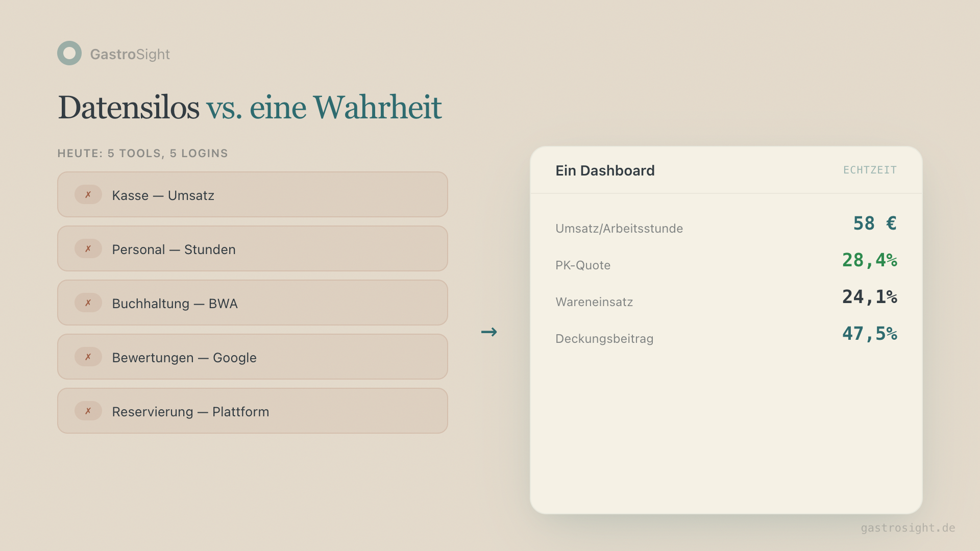Click the X icon beside Bewertungen — Google
The image size is (980, 551).
coord(88,357)
